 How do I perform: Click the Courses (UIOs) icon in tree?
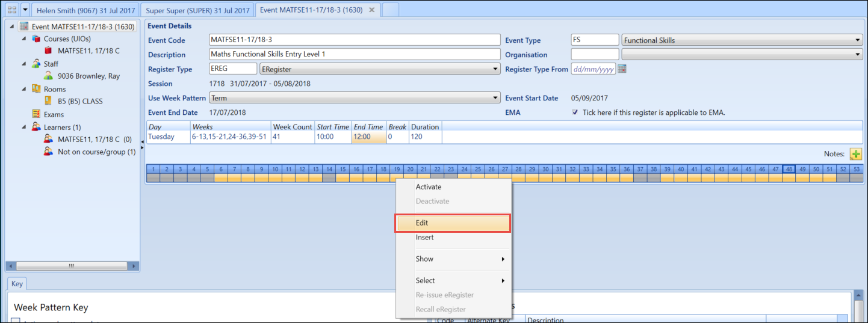pyautogui.click(x=36, y=38)
